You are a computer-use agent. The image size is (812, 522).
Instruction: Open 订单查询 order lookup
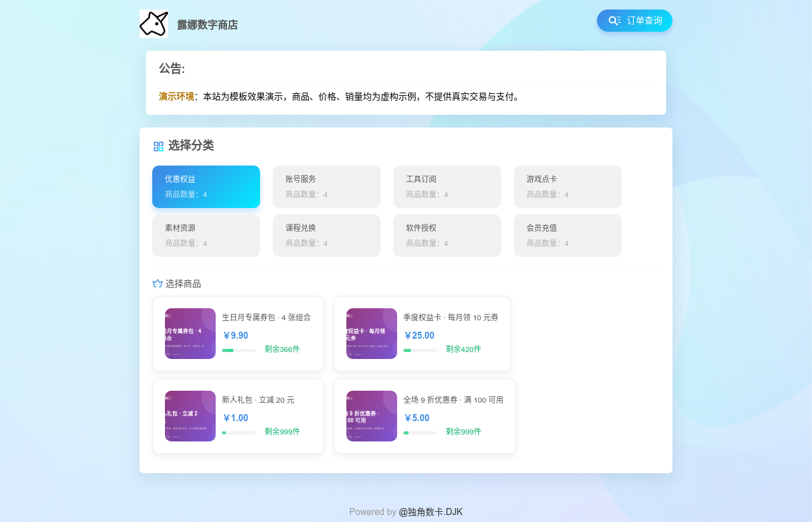(x=634, y=20)
